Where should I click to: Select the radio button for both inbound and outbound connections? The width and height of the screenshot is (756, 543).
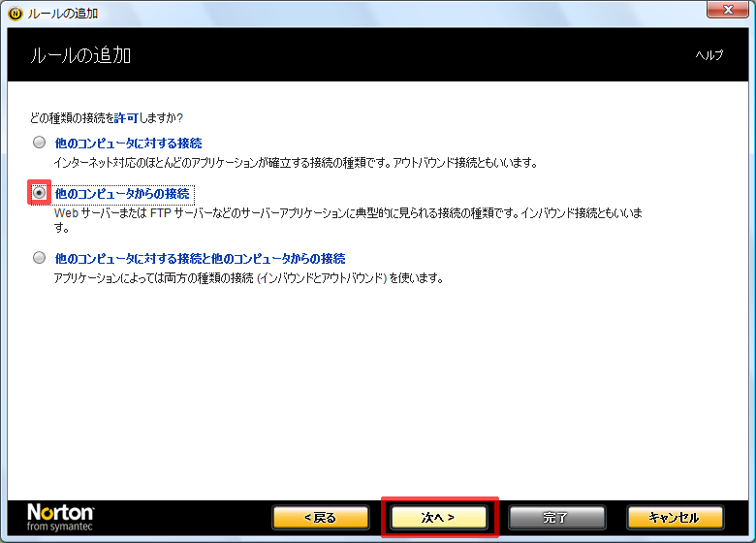pyautogui.click(x=39, y=258)
